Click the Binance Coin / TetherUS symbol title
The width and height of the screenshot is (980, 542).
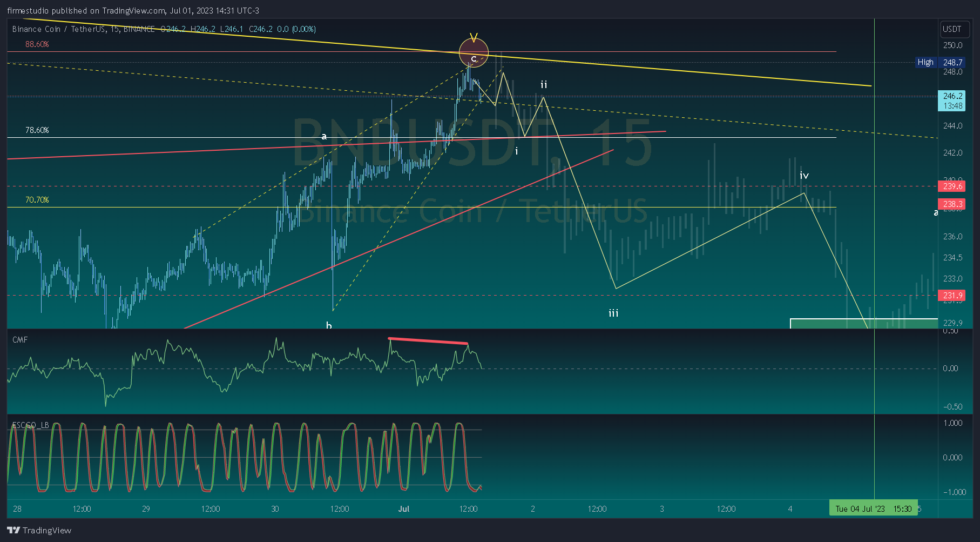tap(59, 29)
